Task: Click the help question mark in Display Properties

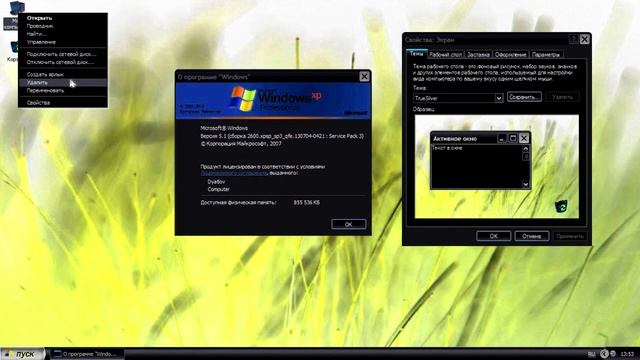Action: [x=573, y=39]
